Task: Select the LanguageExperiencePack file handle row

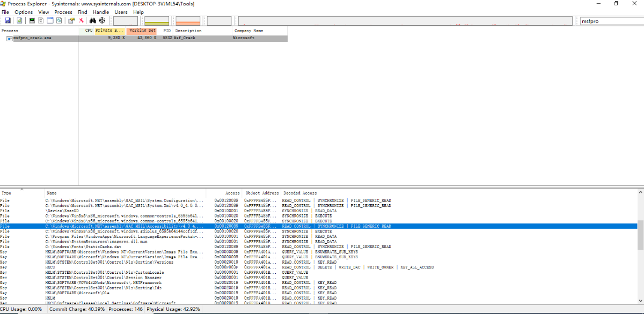Action: pos(318,236)
